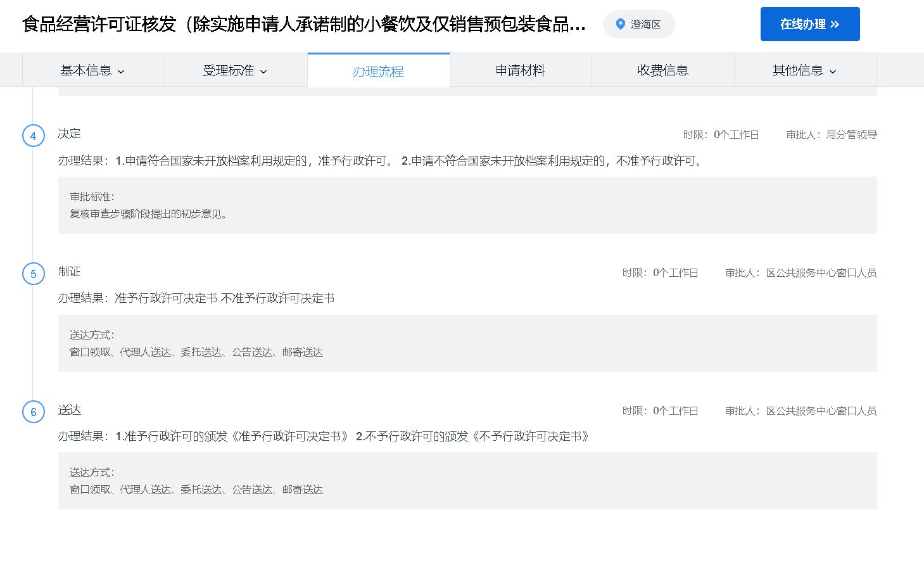Click 时限：0个工作日 in the 制证 step

click(660, 272)
